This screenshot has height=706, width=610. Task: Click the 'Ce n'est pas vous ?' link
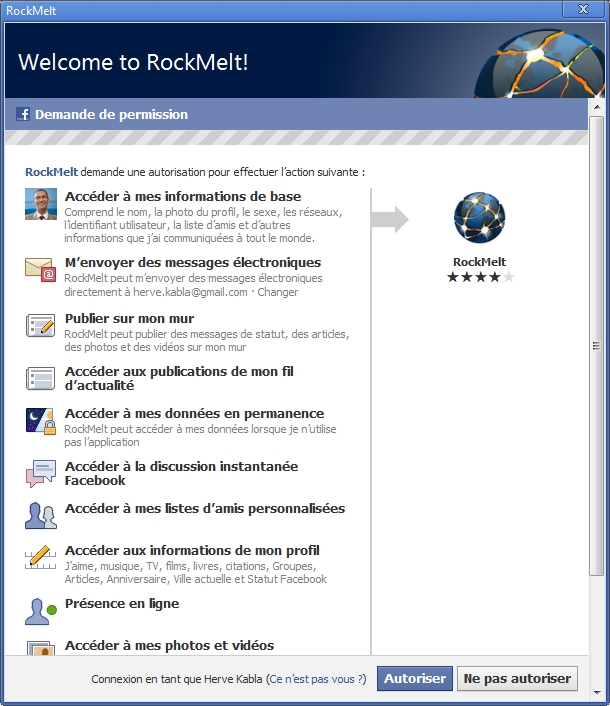(x=316, y=679)
